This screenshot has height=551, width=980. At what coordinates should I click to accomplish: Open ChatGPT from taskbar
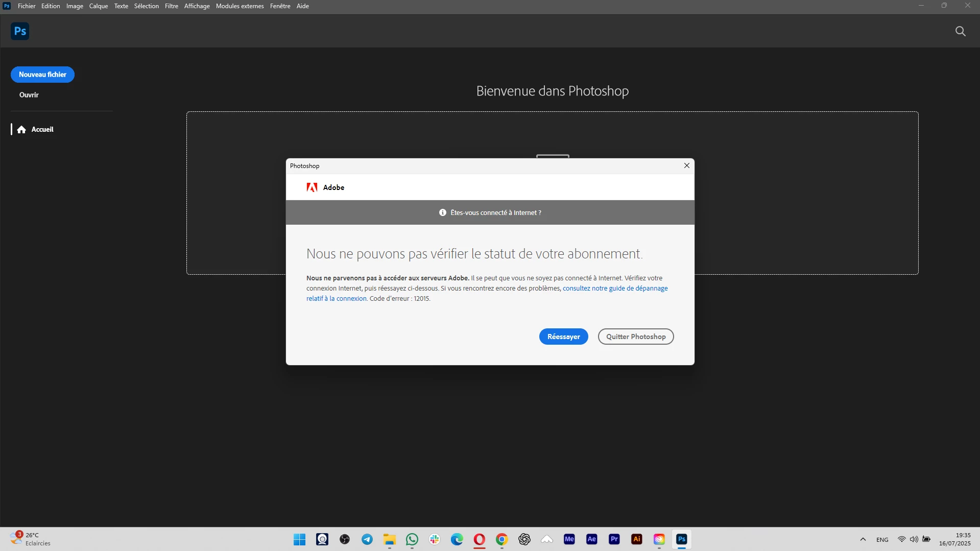tap(524, 539)
